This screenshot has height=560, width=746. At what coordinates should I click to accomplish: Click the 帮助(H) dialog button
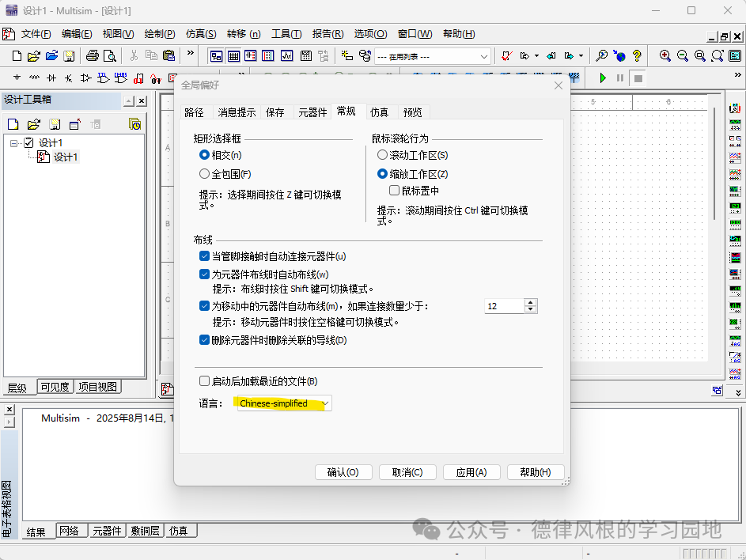(536, 472)
